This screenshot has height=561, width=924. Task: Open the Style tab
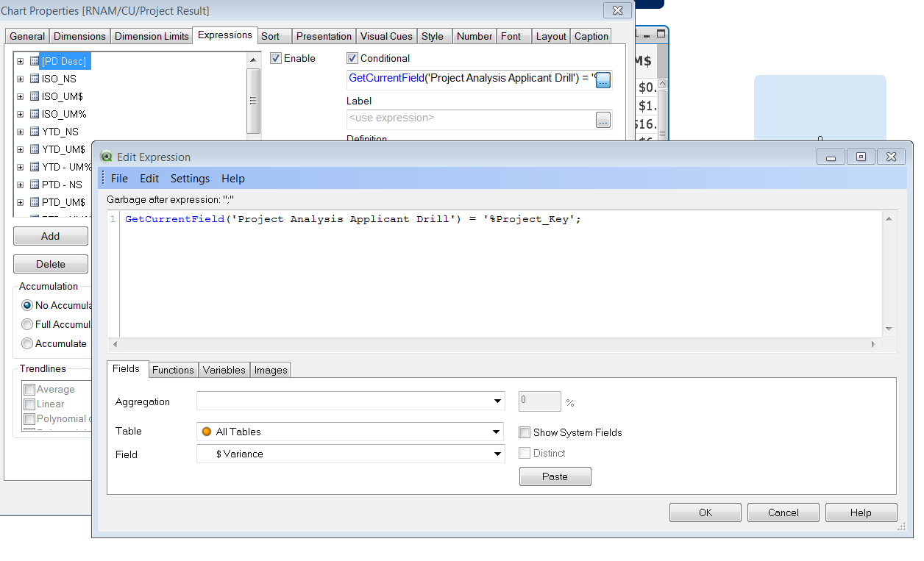pos(433,36)
